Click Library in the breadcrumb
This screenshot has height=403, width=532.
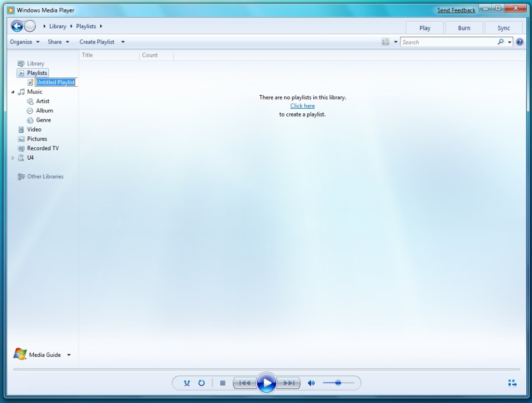[x=58, y=26]
